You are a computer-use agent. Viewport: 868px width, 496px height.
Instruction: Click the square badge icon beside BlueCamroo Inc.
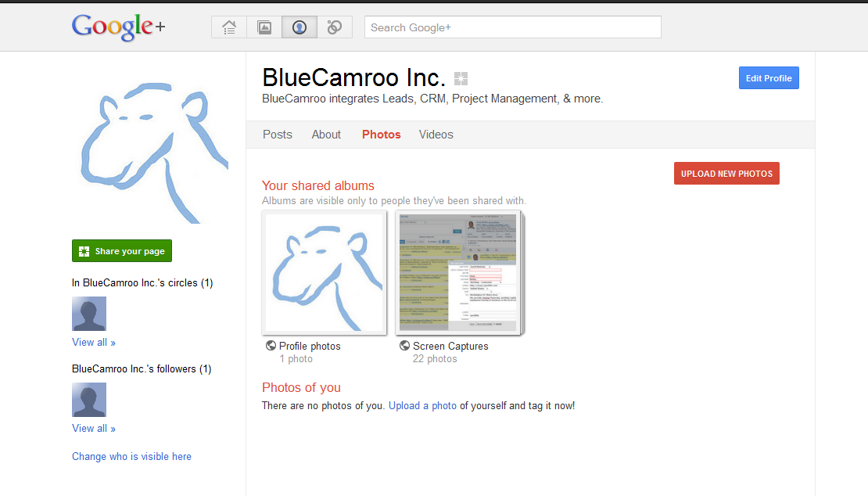pyautogui.click(x=461, y=78)
